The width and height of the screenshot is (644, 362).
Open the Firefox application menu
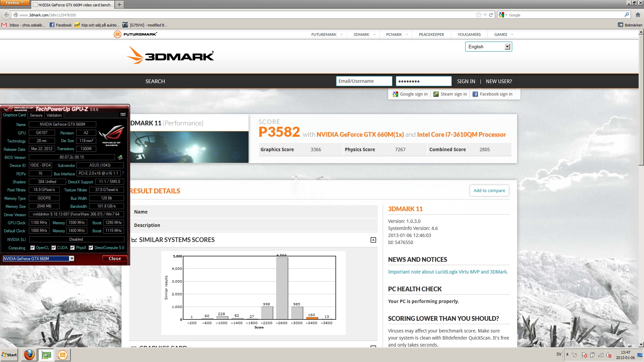point(15,3)
